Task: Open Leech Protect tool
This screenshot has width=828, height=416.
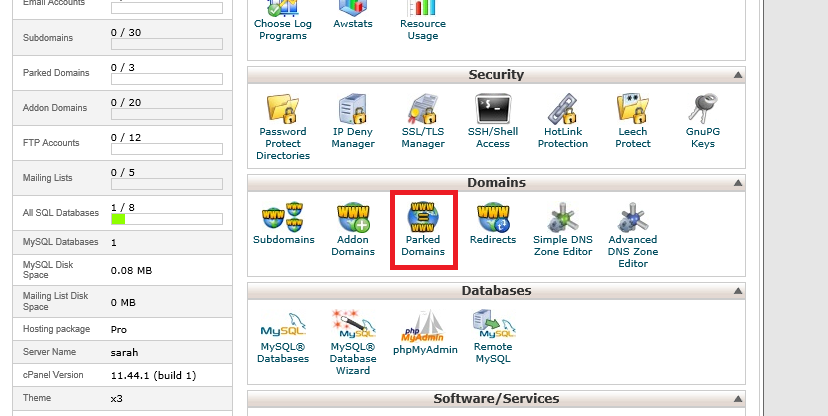Action: (x=633, y=109)
